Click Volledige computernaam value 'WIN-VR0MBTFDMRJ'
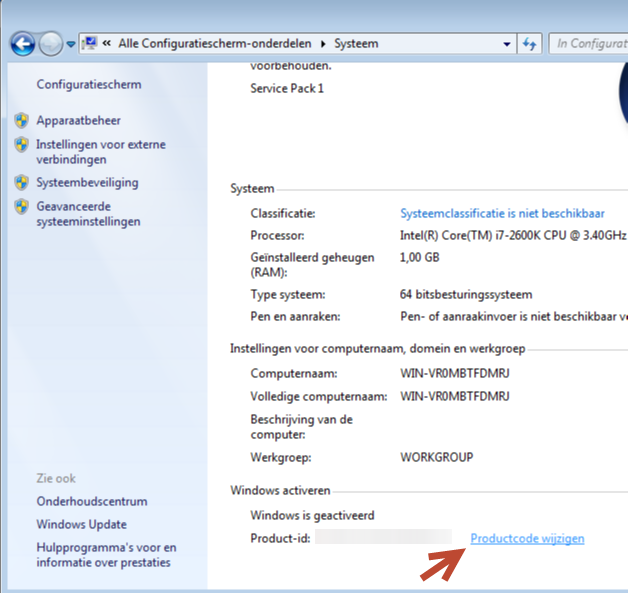628x593 pixels. click(x=455, y=396)
